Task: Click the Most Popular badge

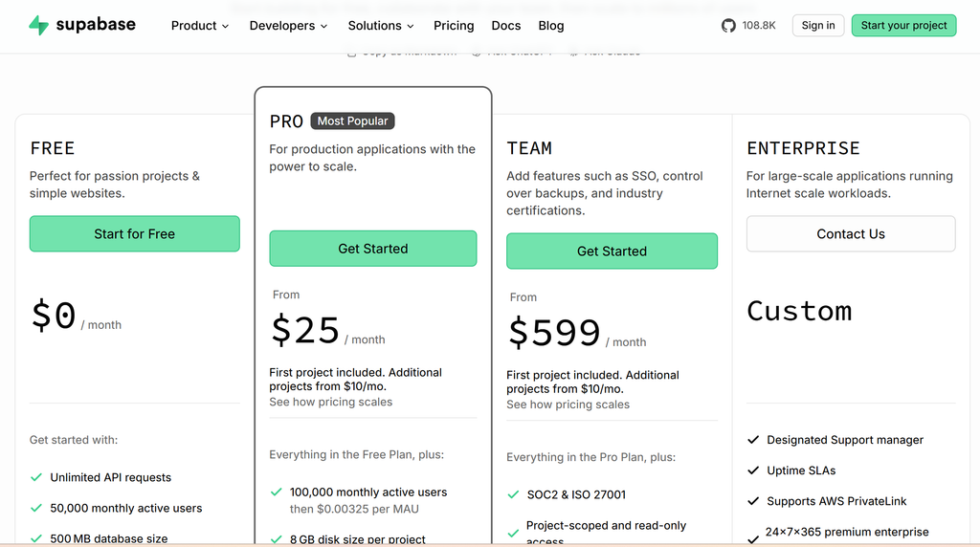Action: coord(352,121)
